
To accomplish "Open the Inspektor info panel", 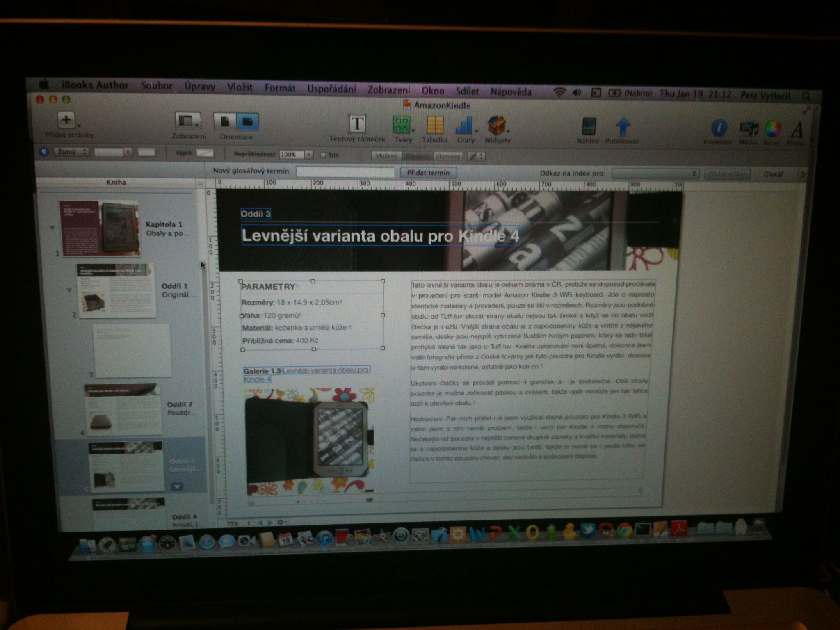I will [x=719, y=128].
